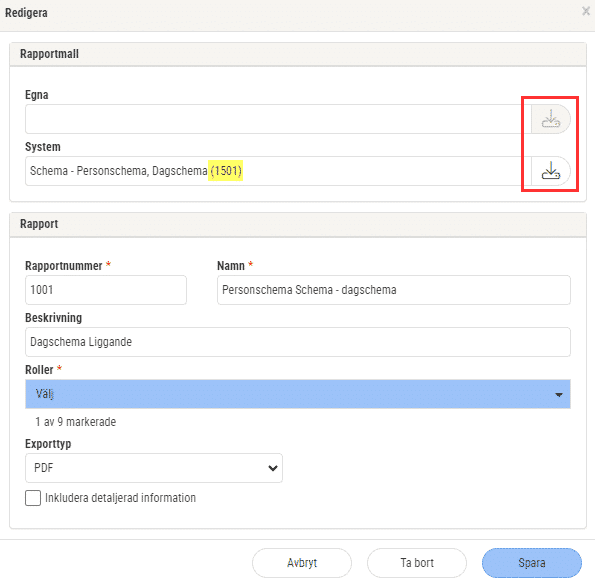Save changes with Spara button
The width and height of the screenshot is (595, 587).
(x=532, y=563)
